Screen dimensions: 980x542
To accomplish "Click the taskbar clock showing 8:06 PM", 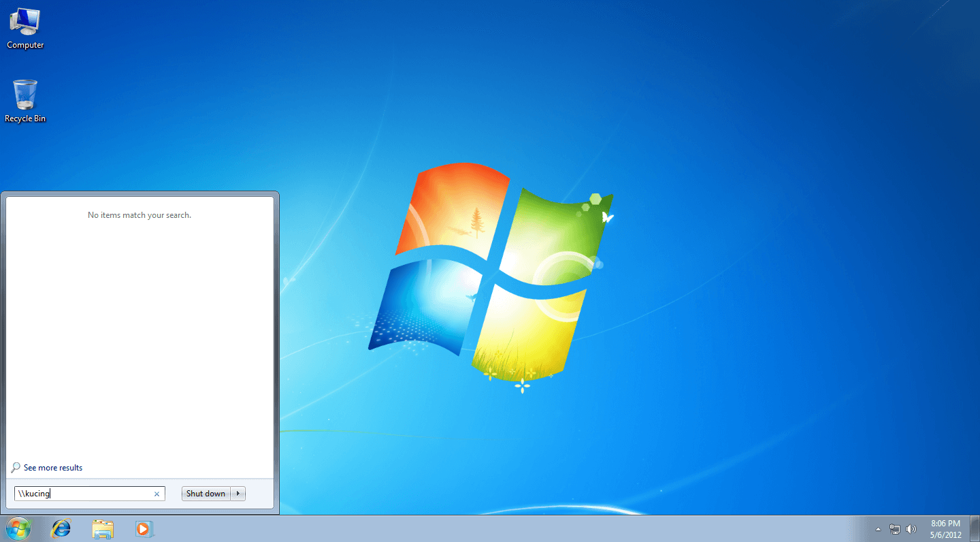I will [x=946, y=529].
